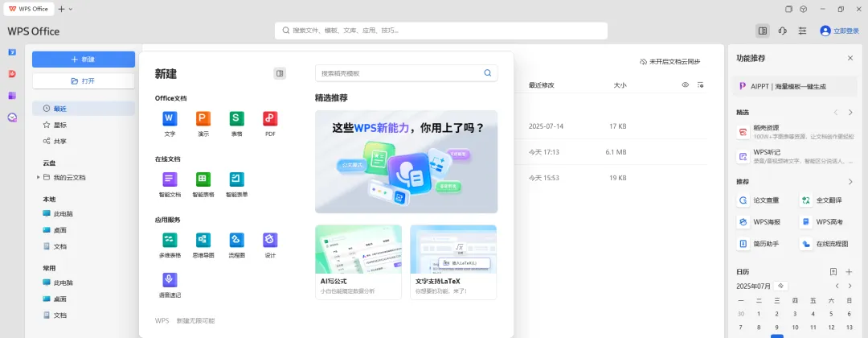This screenshot has height=338, width=868.
Task: Open 稻壳资源 in 精选
Action: click(795, 132)
